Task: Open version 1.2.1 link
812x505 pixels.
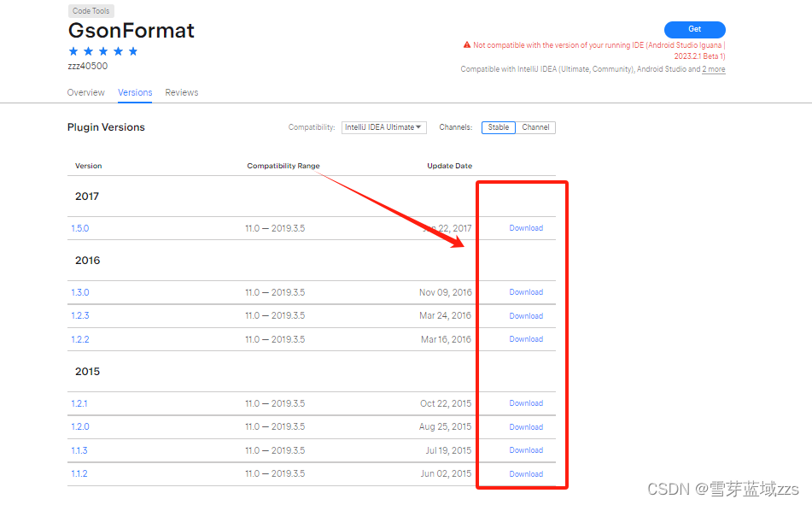Action: click(79, 403)
